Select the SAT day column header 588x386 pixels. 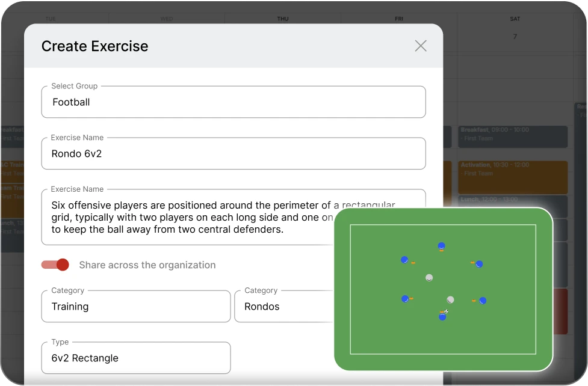[x=515, y=19]
